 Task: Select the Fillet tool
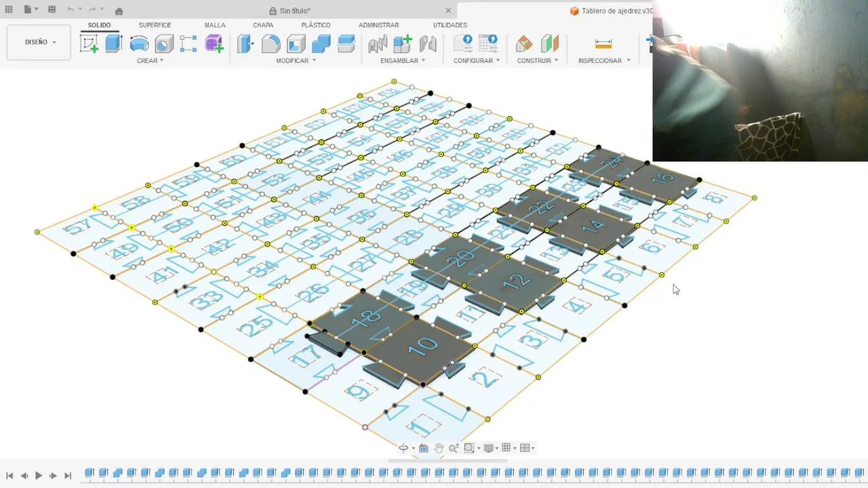271,44
